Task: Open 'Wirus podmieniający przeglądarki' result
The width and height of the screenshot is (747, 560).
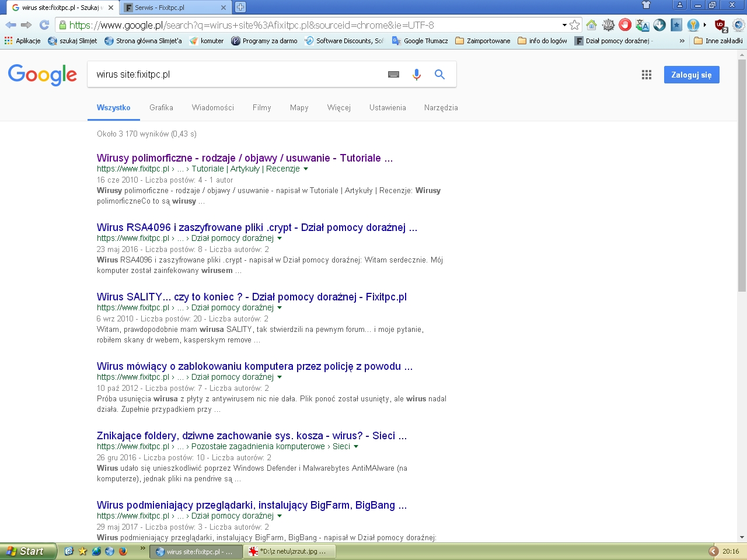Action: (x=252, y=505)
